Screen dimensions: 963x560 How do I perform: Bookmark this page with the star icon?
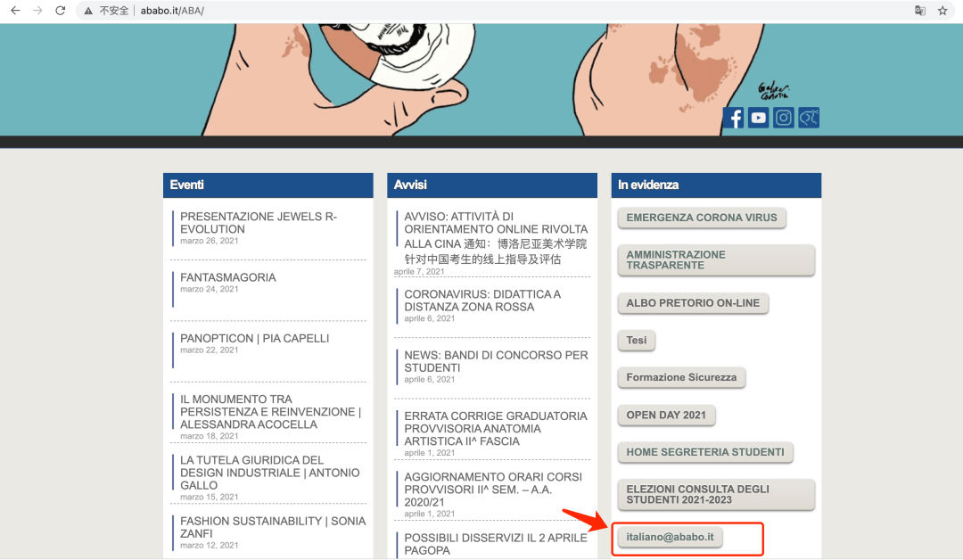[x=942, y=11]
